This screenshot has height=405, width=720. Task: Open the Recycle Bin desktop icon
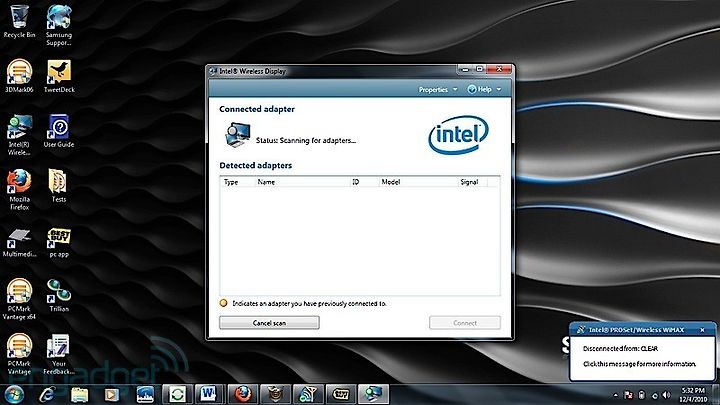tap(19, 21)
